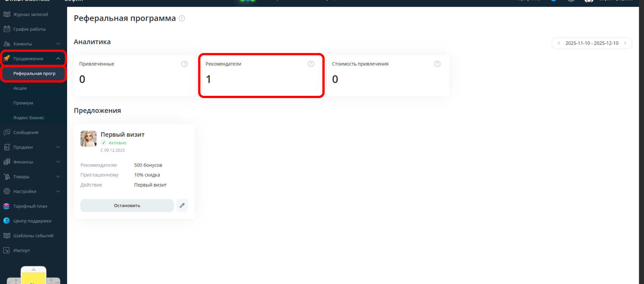Open Центр поддержки help section
The height and width of the screenshot is (284, 644).
(x=32, y=221)
